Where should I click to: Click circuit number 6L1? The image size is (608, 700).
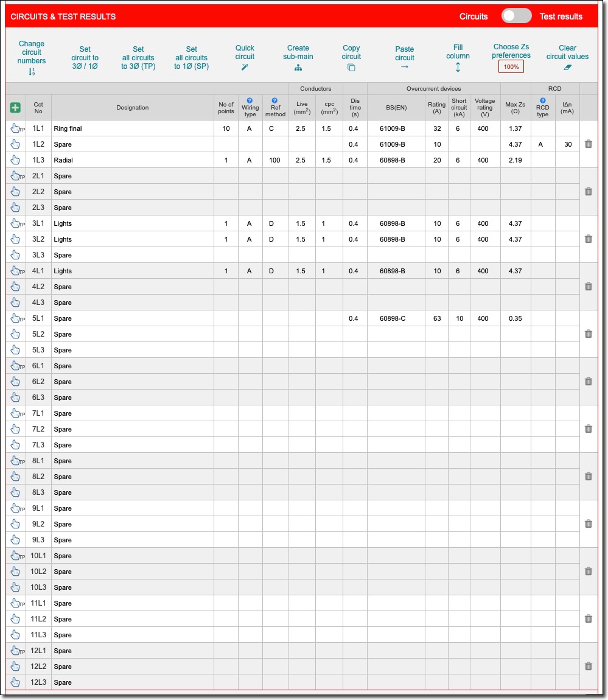click(x=38, y=366)
